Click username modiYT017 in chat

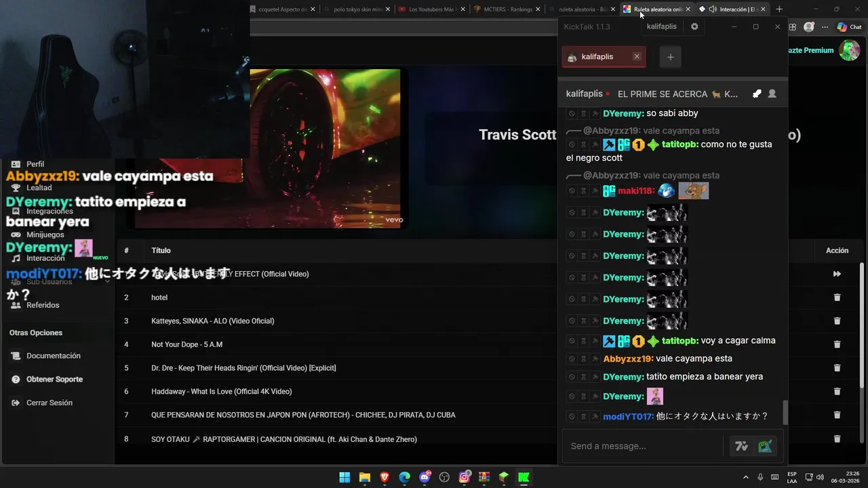click(629, 416)
